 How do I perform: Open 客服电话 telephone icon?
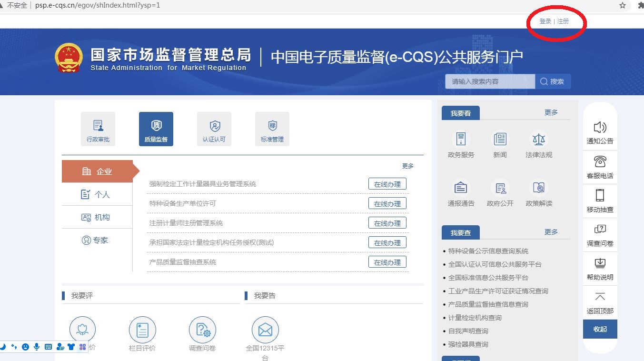600,161
